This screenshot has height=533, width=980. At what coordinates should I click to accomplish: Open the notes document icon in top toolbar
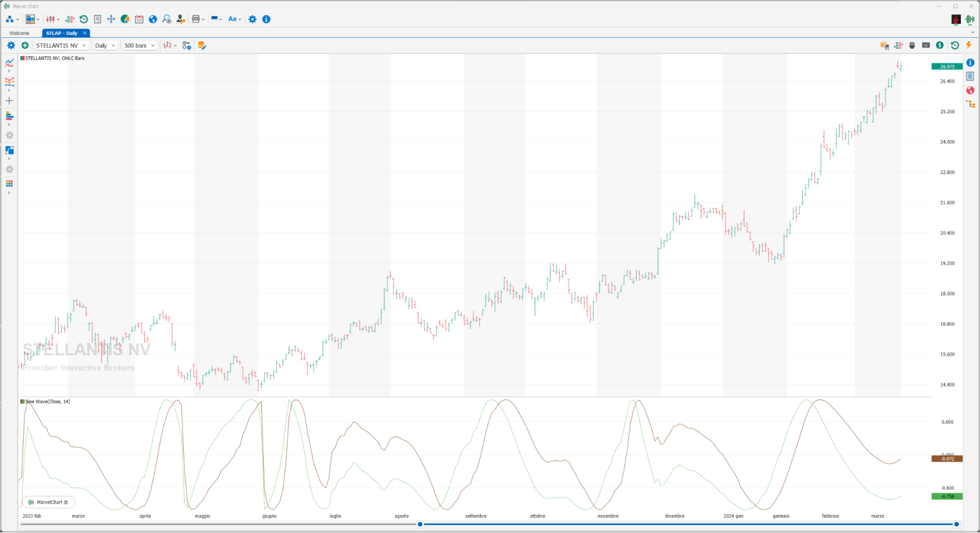point(98,19)
